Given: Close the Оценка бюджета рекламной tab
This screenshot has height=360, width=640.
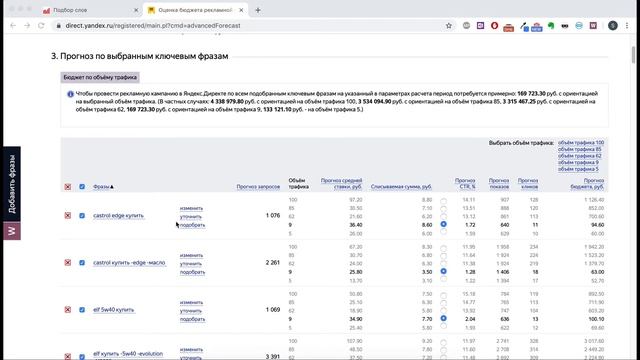Looking at the screenshot, I should [x=241, y=10].
